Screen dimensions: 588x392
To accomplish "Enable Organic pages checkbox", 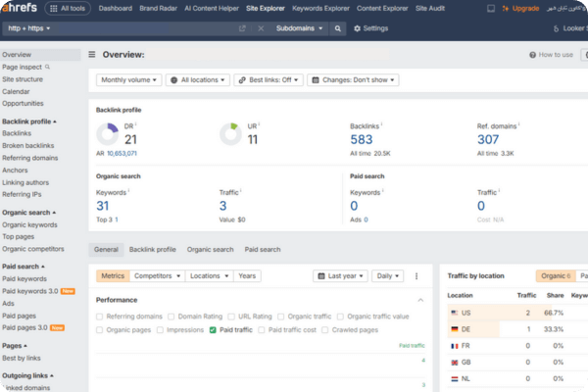I will [99, 330].
